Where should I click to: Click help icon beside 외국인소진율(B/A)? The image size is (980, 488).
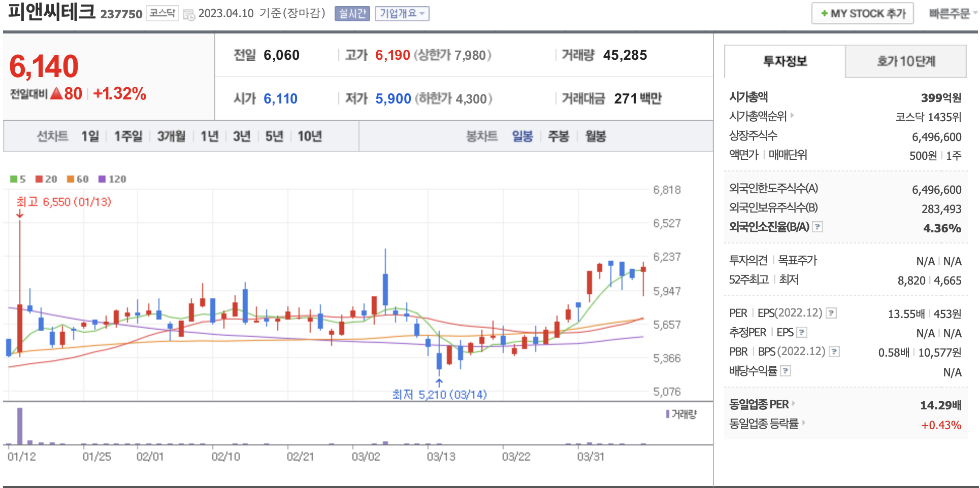[x=818, y=227]
